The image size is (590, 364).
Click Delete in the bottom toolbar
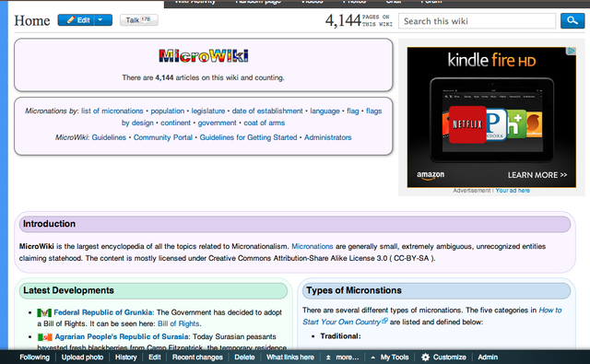[244, 358]
